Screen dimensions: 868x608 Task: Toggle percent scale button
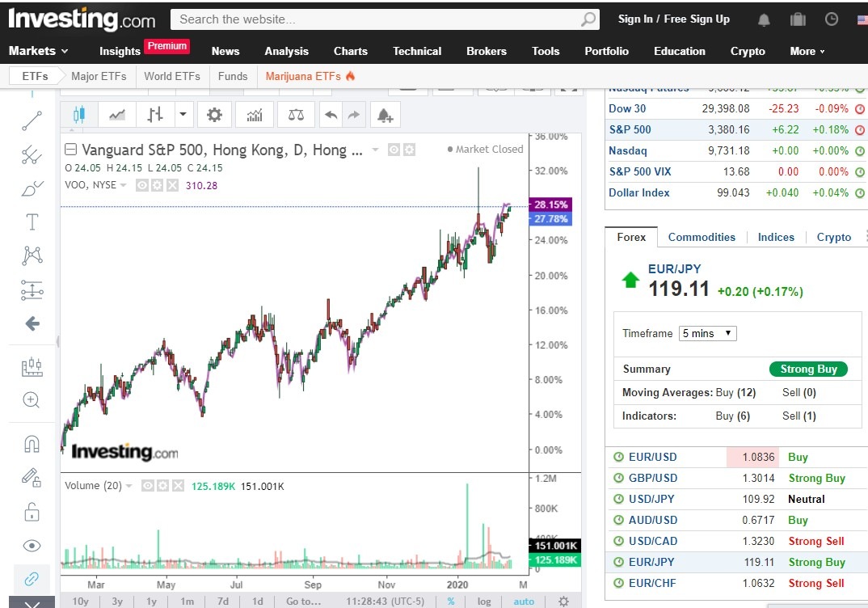(451, 602)
